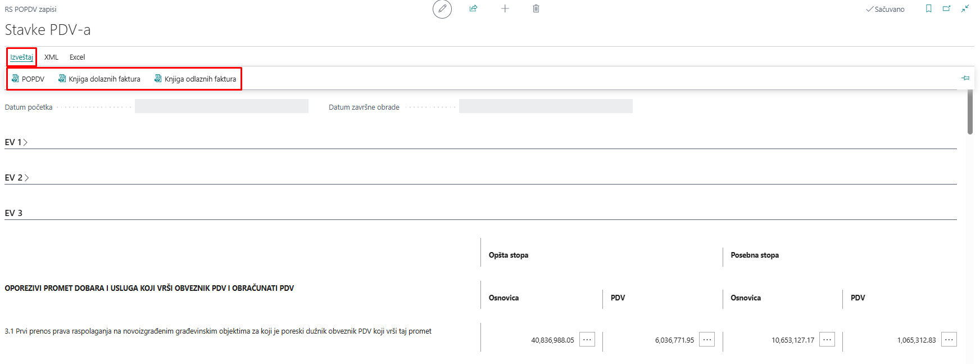Run the POPDV report
Viewport: 980px width, 364px height.
28,79
